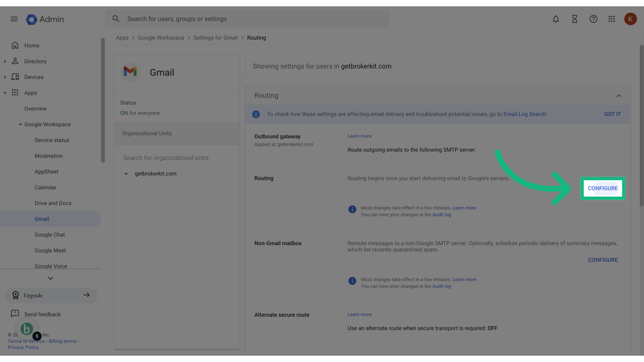
Task: Open account avatar K
Action: [x=630, y=19]
